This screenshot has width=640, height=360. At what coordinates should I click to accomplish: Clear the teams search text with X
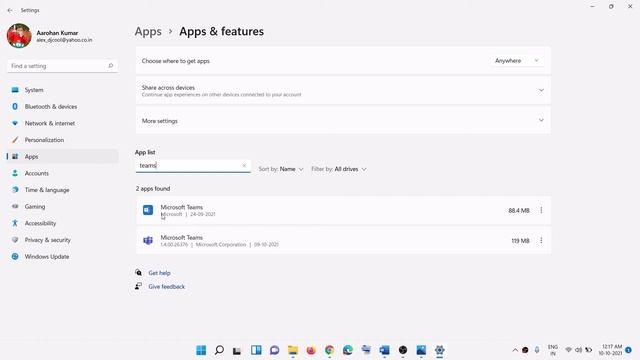click(x=244, y=166)
